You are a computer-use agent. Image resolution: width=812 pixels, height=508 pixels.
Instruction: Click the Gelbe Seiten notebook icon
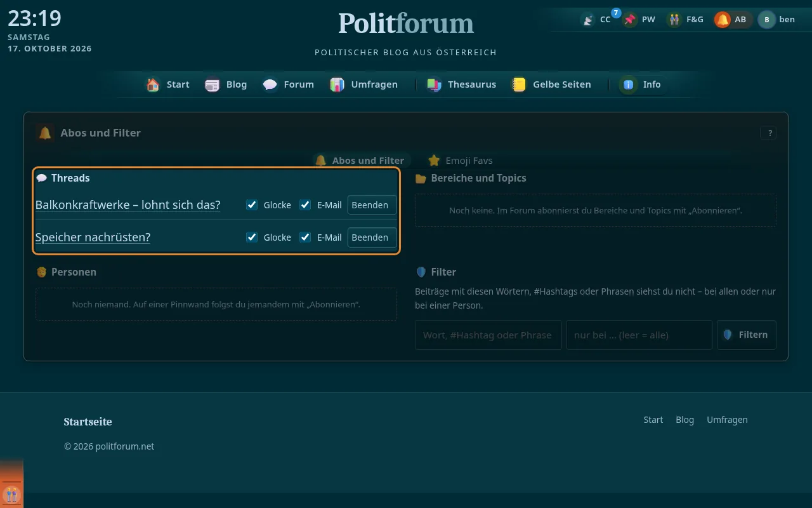tap(519, 84)
